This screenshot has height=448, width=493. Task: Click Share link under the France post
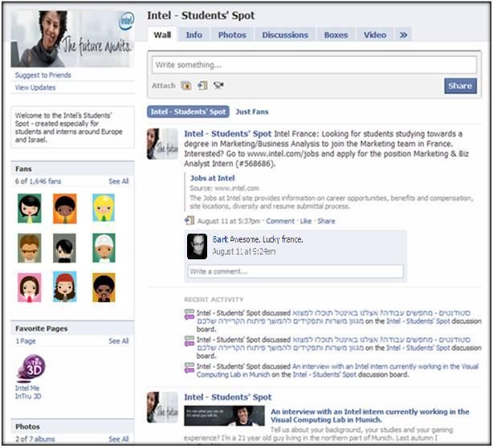[x=326, y=221]
